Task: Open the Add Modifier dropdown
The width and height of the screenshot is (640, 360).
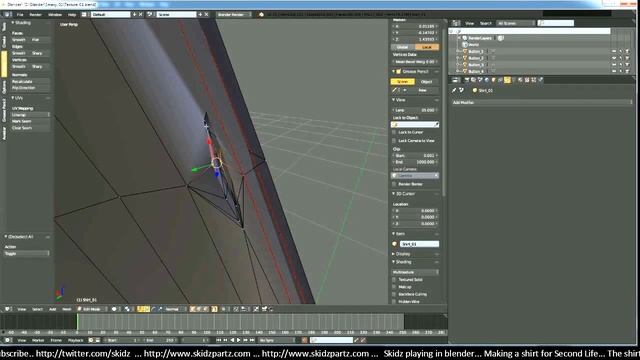Action: tap(542, 102)
